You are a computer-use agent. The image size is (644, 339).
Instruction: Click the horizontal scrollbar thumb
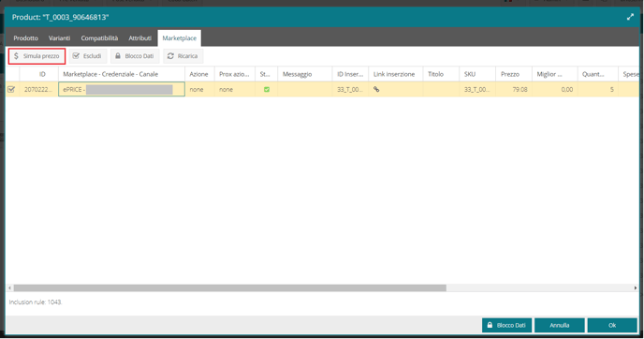tap(230, 288)
